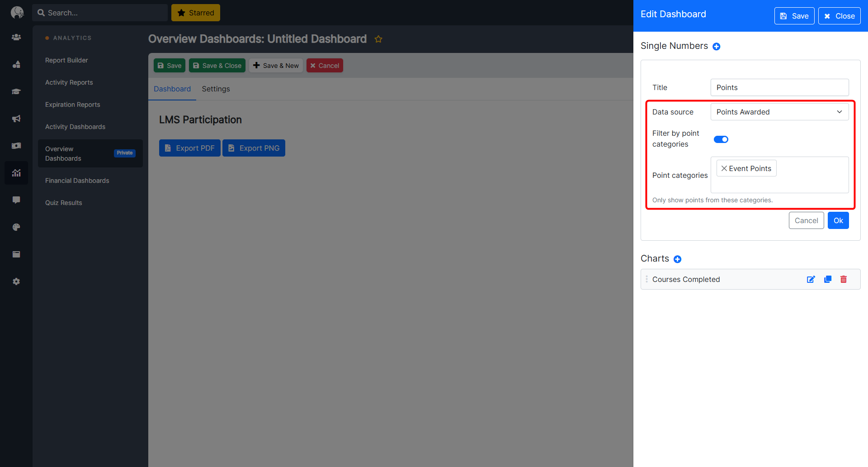Click the Search box
The image size is (868, 467).
[104, 13]
